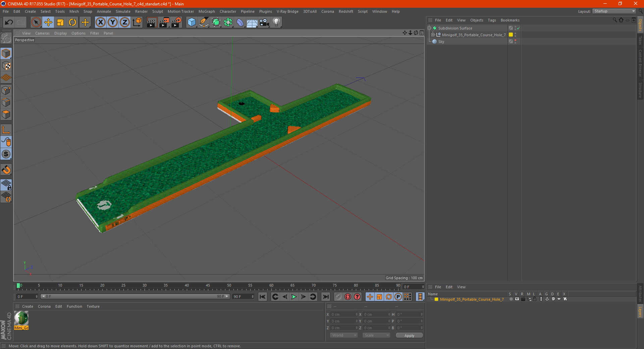Toggle Y axis lock

pos(113,22)
